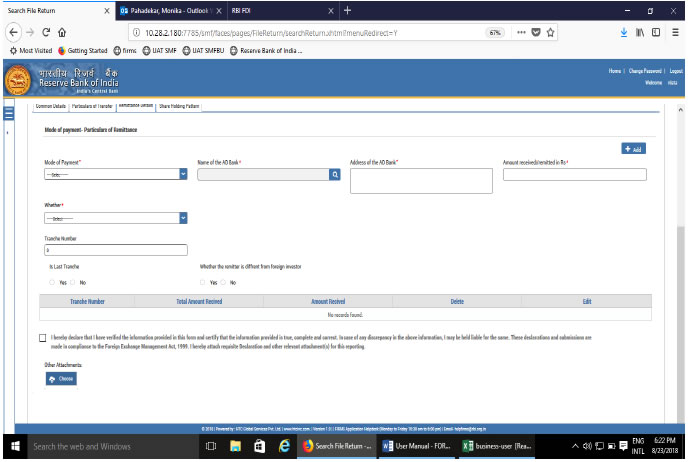Open File Explorer from the taskbar

[x=236, y=446]
